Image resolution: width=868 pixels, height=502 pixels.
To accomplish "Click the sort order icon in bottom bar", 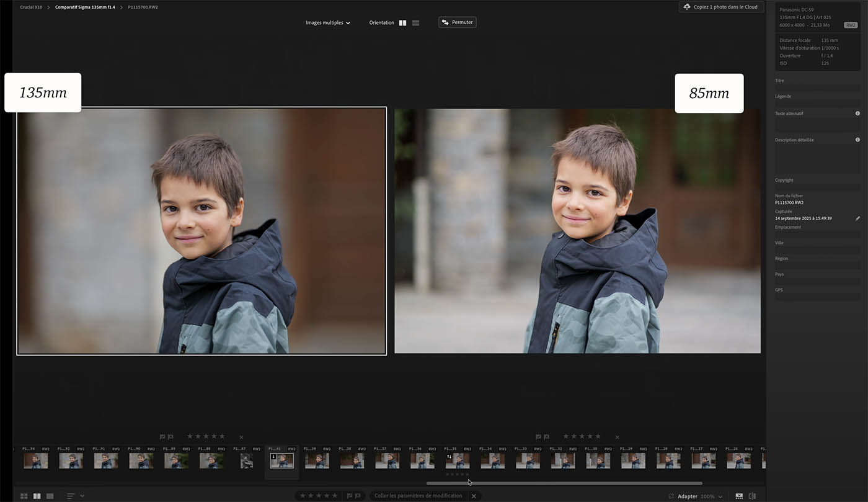I will 71,496.
